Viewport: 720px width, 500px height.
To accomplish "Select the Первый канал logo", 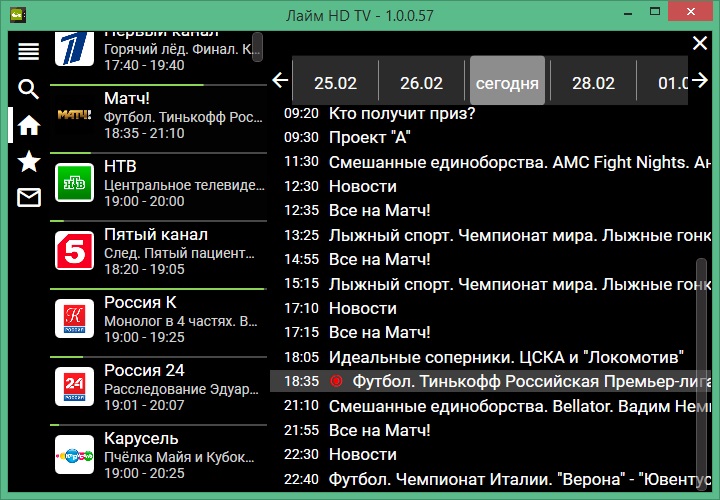I will (x=74, y=49).
